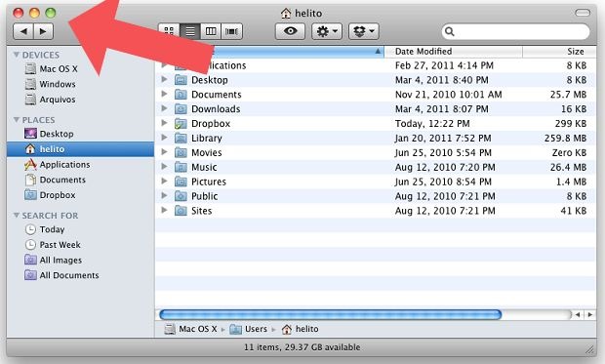This screenshot has height=364, width=605.
Task: Select the Movies folder icon in the list
Action: (x=181, y=152)
